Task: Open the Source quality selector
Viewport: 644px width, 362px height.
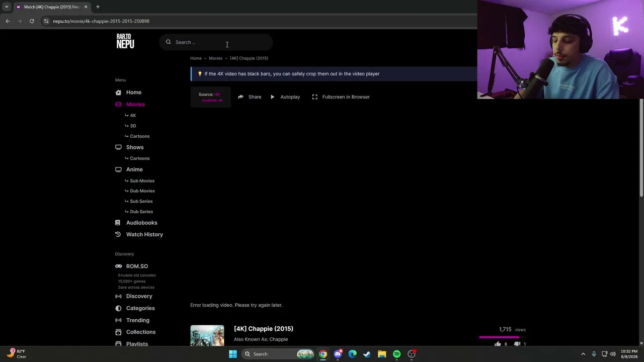Action: [211, 97]
